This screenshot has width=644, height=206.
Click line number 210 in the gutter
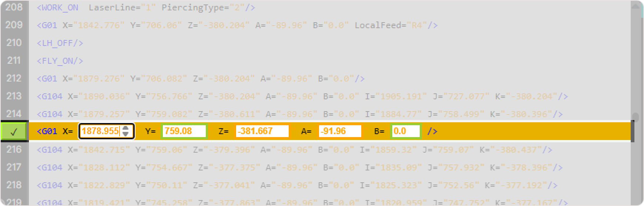click(14, 43)
